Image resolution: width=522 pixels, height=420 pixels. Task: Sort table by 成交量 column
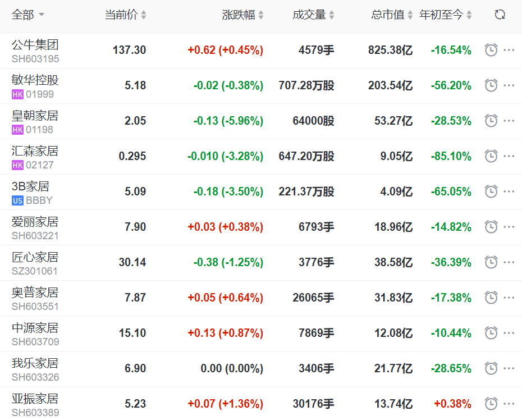click(x=313, y=15)
